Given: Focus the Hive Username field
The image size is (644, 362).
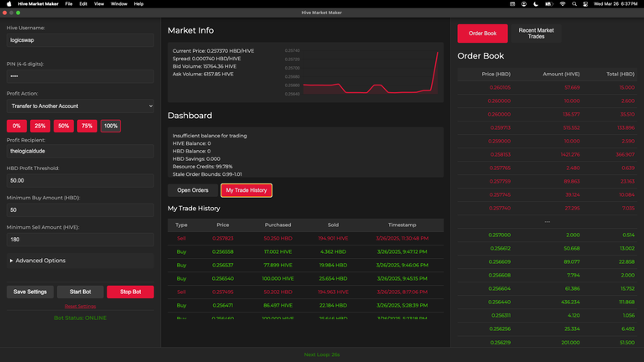Looking at the screenshot, I should pyautogui.click(x=80, y=40).
